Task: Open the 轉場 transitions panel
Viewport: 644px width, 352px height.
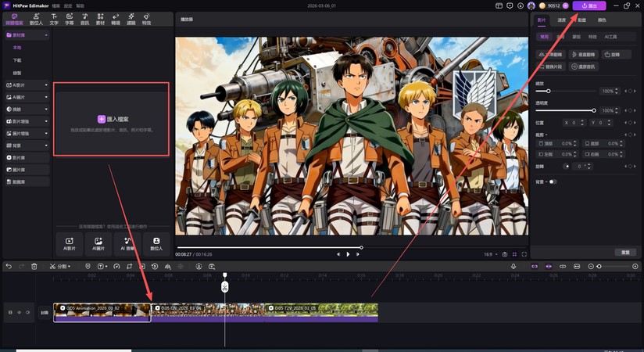Action: [x=116, y=17]
